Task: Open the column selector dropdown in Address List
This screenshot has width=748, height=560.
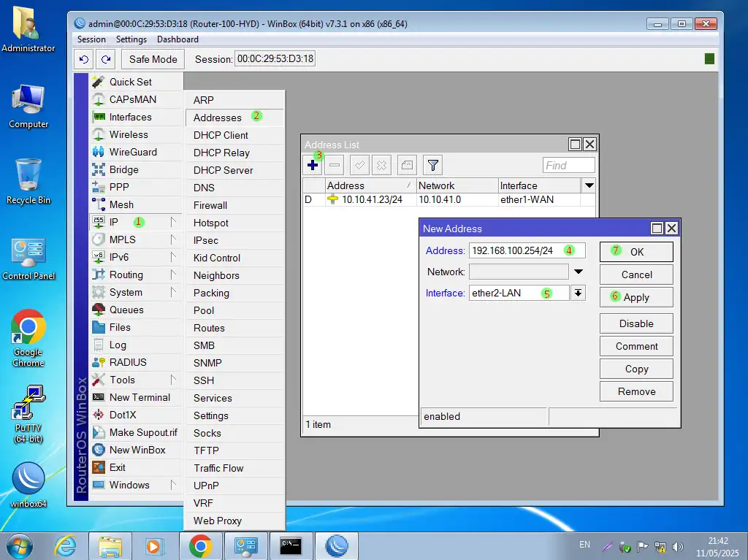Action: pos(589,185)
